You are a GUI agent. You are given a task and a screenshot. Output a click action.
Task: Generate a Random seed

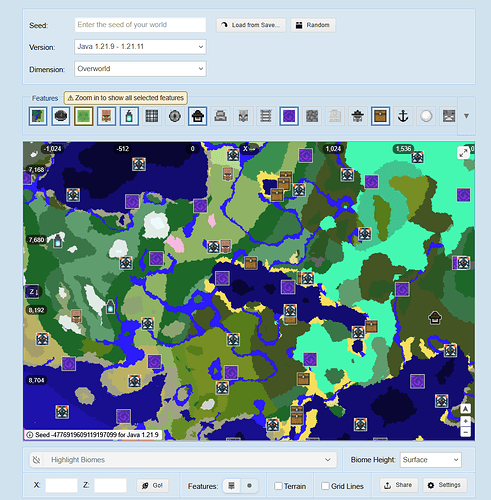coord(313,25)
